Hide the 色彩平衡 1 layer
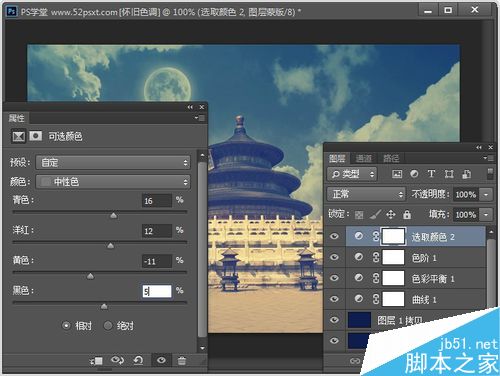500x376 pixels. click(334, 278)
